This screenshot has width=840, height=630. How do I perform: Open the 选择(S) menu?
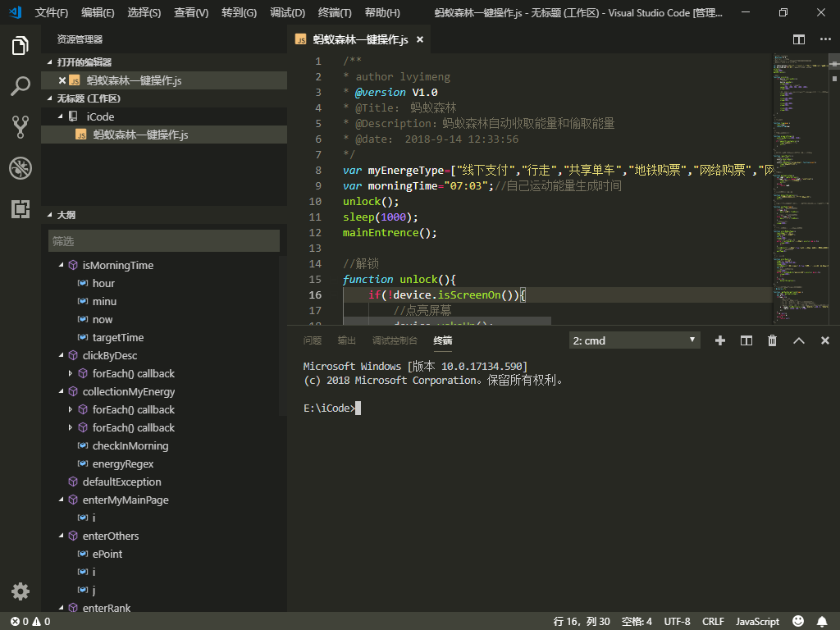[x=144, y=13]
